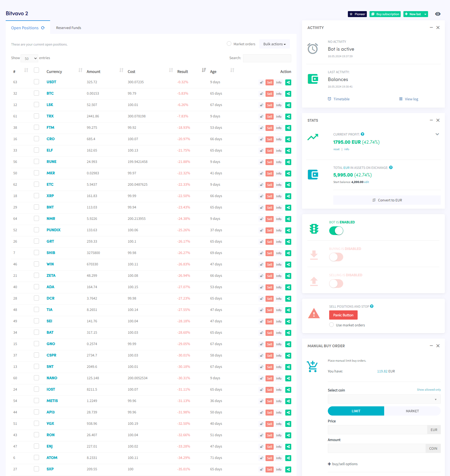Click the share icon in ATOM row
Viewport: 450px width, 476px height.
coord(288,458)
